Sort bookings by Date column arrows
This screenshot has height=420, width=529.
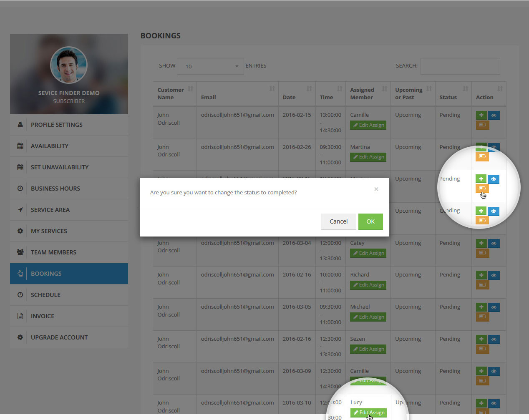coord(309,89)
